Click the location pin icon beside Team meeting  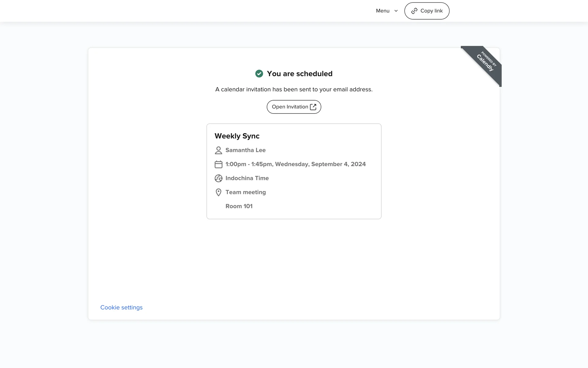[218, 192]
